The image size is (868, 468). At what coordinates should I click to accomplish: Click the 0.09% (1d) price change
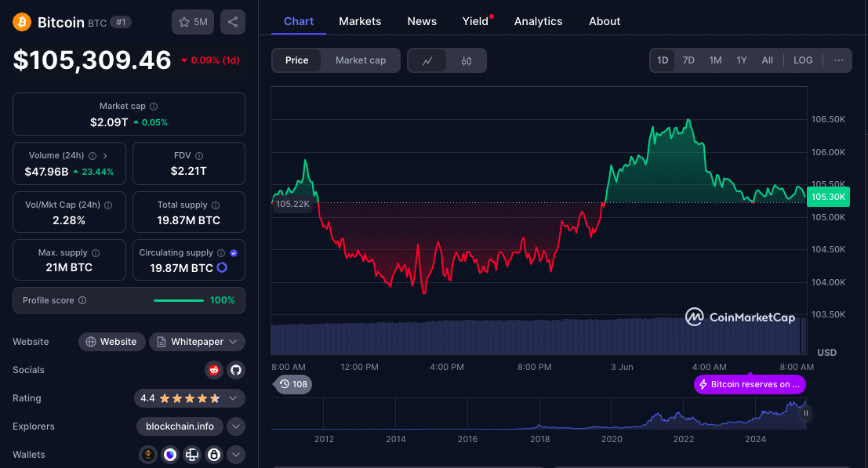210,60
